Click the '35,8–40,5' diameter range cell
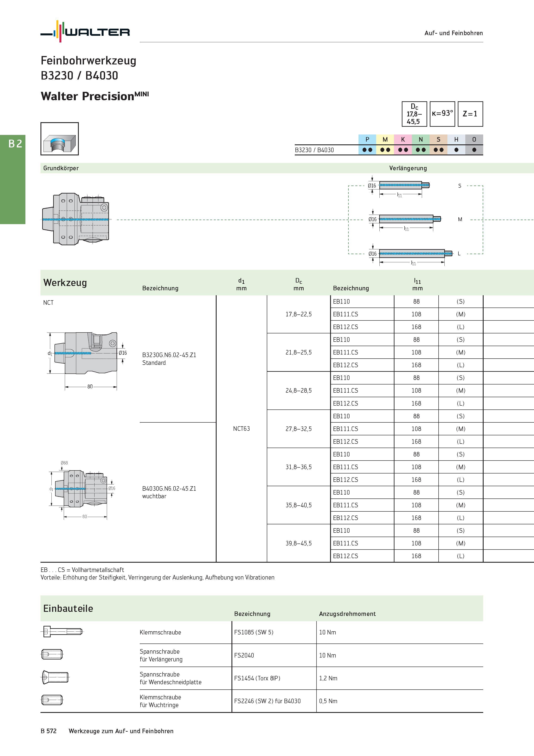 (299, 505)
